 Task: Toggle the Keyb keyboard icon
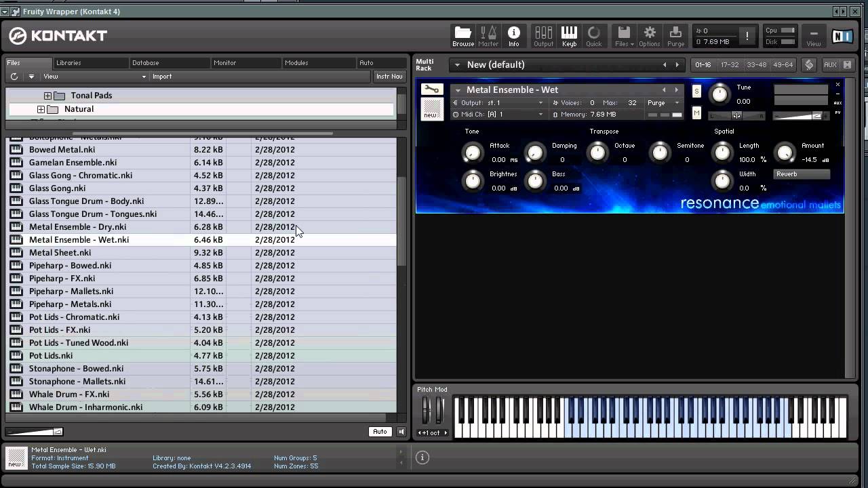569,36
